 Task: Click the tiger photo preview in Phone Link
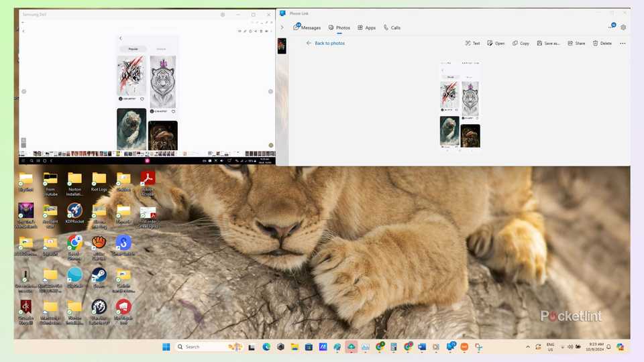click(x=460, y=107)
